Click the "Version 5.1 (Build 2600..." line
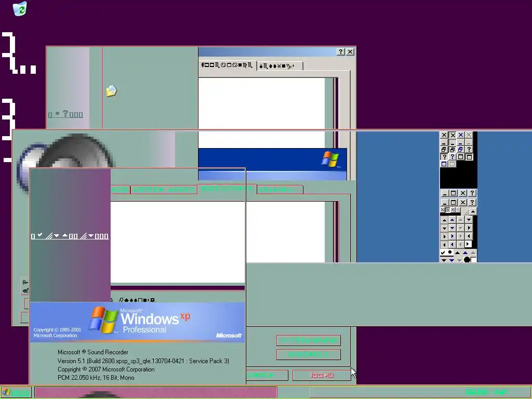 [x=143, y=361]
